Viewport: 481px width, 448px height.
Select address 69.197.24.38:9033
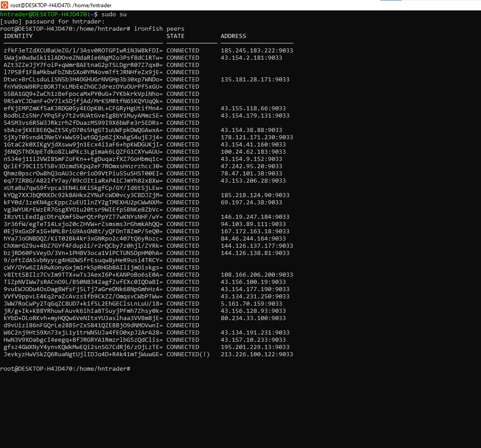click(252, 203)
